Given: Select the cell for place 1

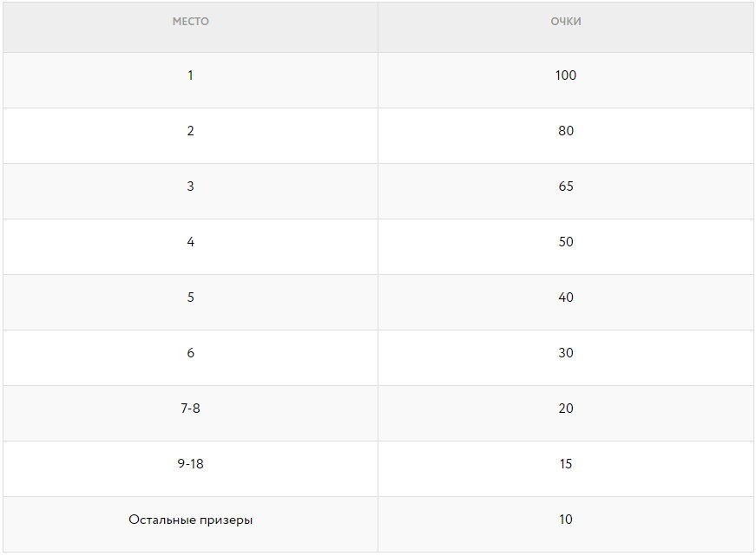Looking at the screenshot, I should (190, 75).
